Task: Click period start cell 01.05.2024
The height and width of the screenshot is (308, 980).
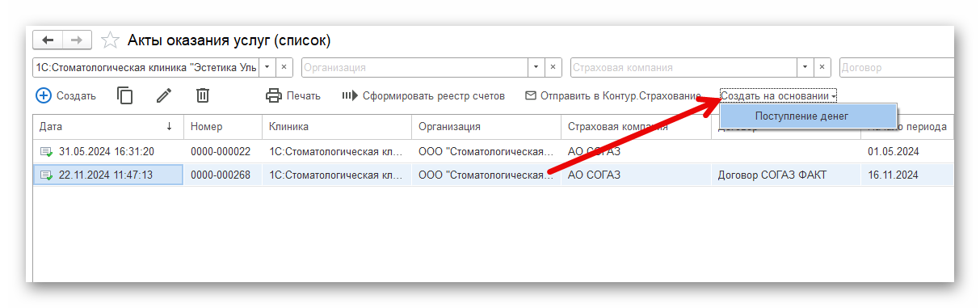Action: pyautogui.click(x=907, y=151)
